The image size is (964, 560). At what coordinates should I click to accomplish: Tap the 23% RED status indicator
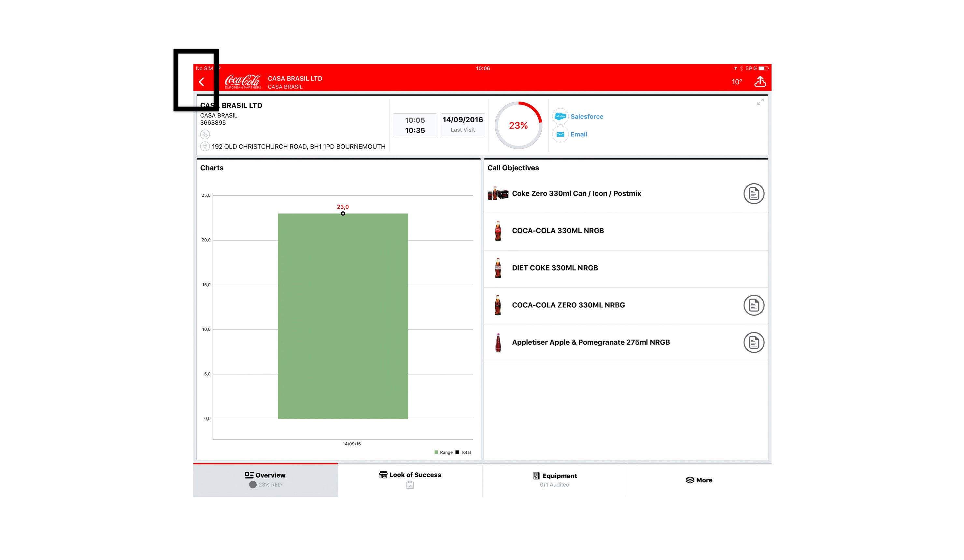265,485
